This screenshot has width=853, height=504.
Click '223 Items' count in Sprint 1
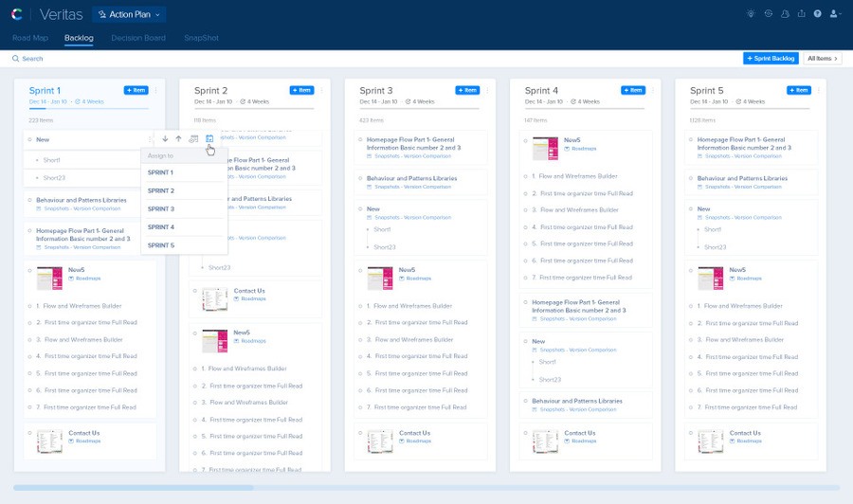(41, 120)
